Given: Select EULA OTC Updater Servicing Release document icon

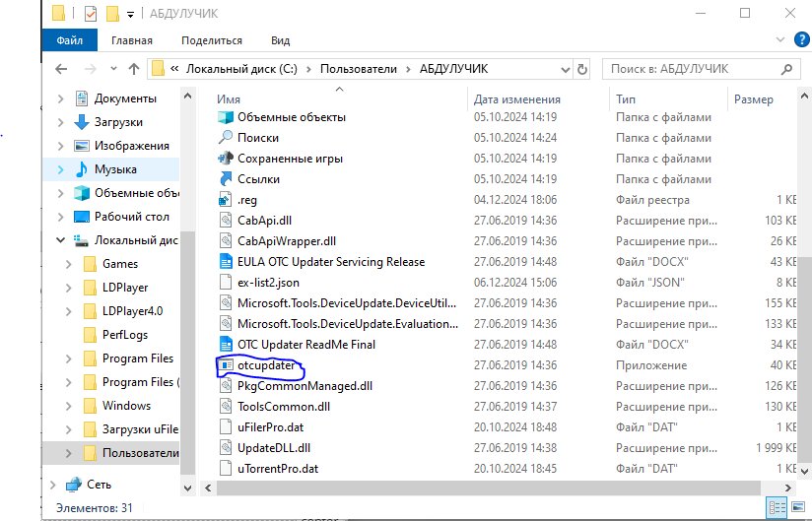Looking at the screenshot, I should (x=226, y=262).
